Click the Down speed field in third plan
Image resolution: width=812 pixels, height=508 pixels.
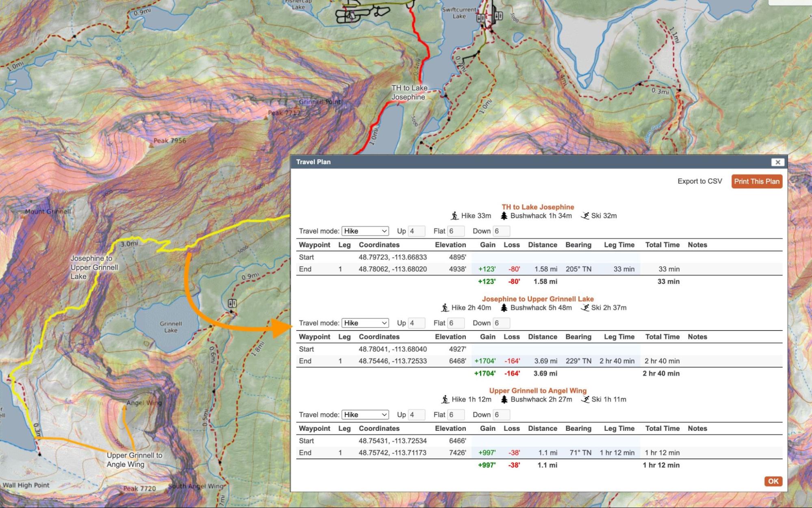pyautogui.click(x=501, y=415)
